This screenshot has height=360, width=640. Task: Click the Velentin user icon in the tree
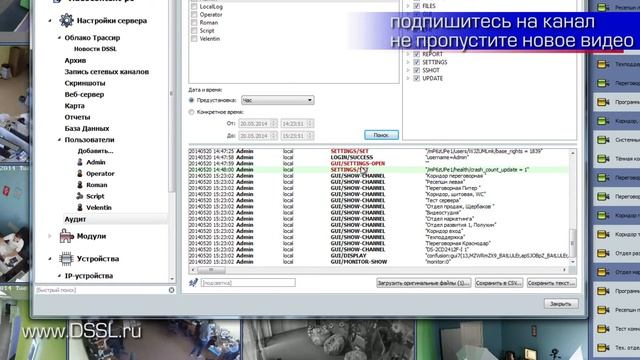[x=80, y=207]
